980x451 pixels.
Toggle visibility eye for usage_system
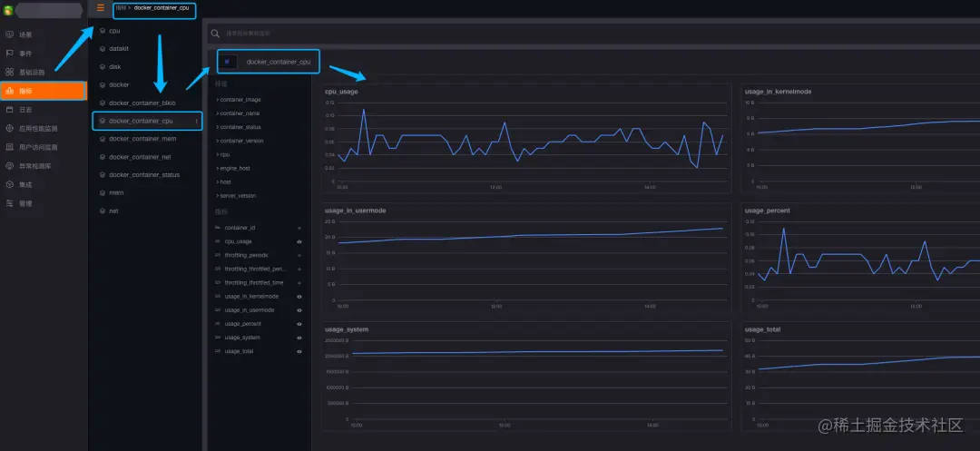[299, 338]
